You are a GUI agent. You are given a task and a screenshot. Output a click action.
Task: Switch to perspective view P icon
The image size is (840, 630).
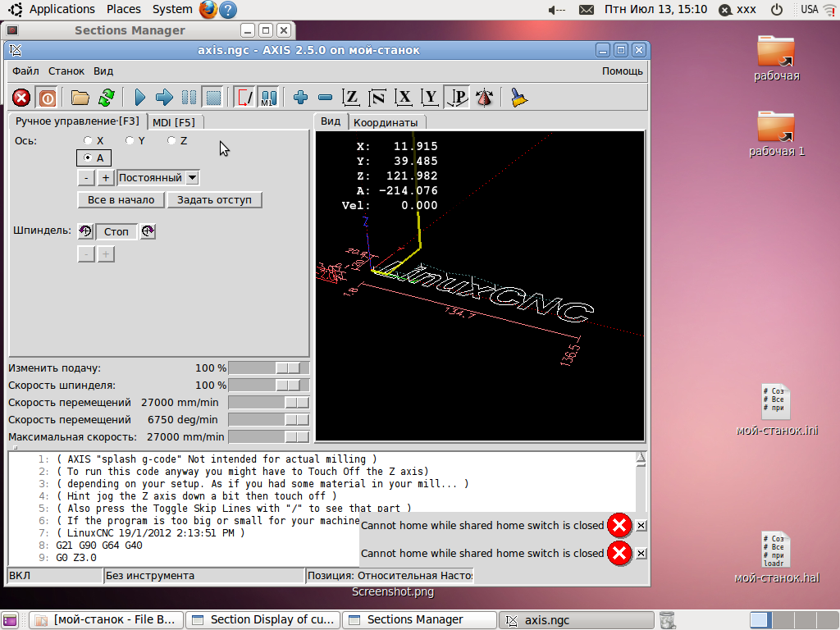458,98
